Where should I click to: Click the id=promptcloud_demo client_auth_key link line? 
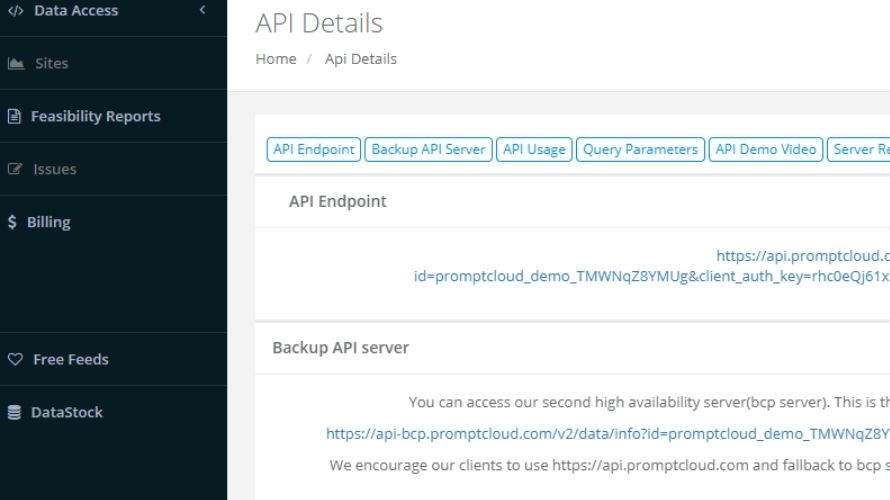pos(652,276)
